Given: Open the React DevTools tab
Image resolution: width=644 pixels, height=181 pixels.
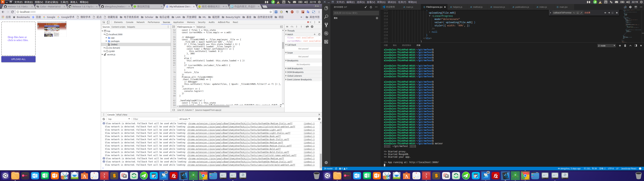Looking at the screenshot, I should (x=235, y=22).
